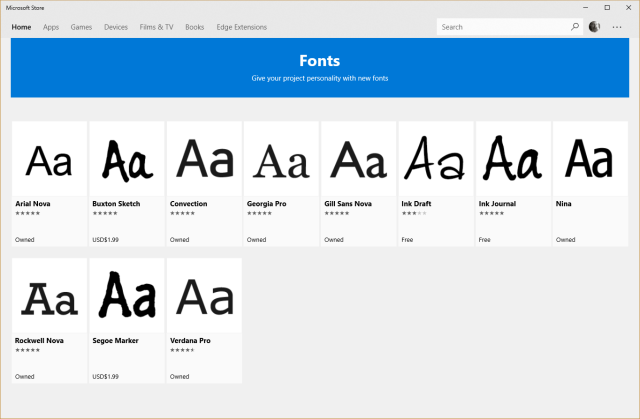
Task: Open the Rockwell Nova font preview
Action: (49, 297)
